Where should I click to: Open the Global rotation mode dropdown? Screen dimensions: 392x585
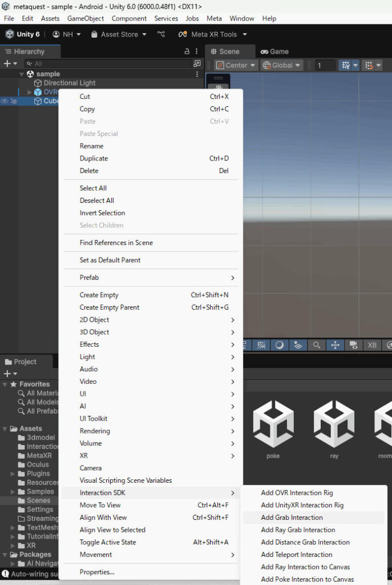click(282, 65)
